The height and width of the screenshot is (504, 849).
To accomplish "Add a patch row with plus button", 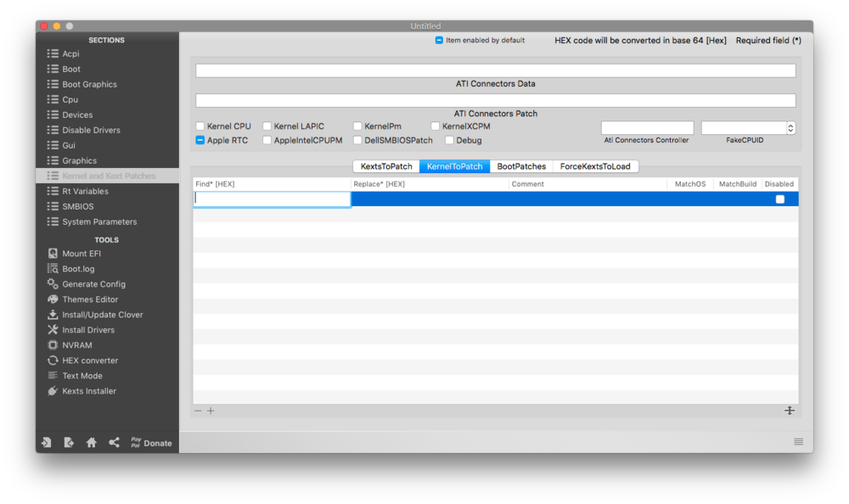I will click(x=211, y=411).
